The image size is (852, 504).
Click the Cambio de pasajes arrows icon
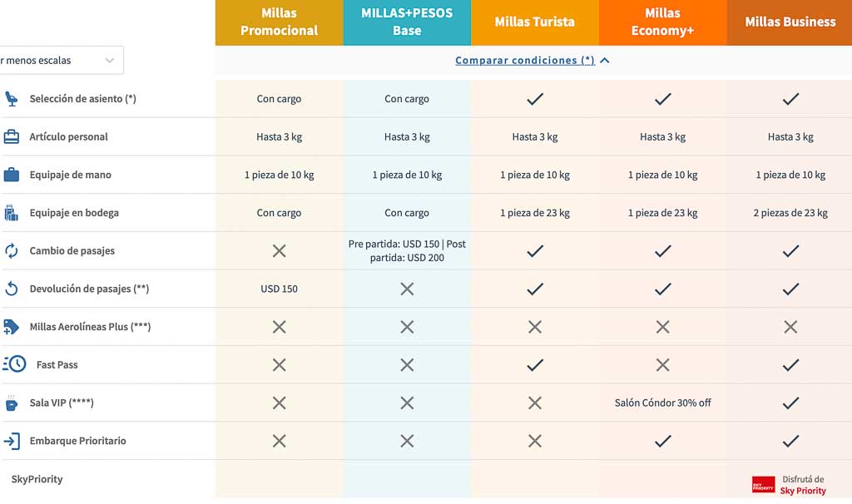(12, 251)
